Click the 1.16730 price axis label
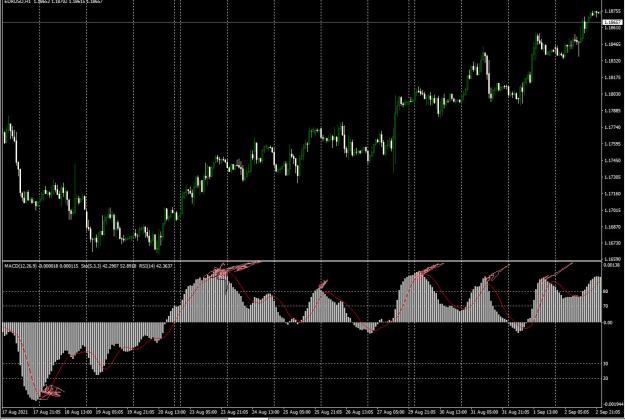 [x=613, y=243]
